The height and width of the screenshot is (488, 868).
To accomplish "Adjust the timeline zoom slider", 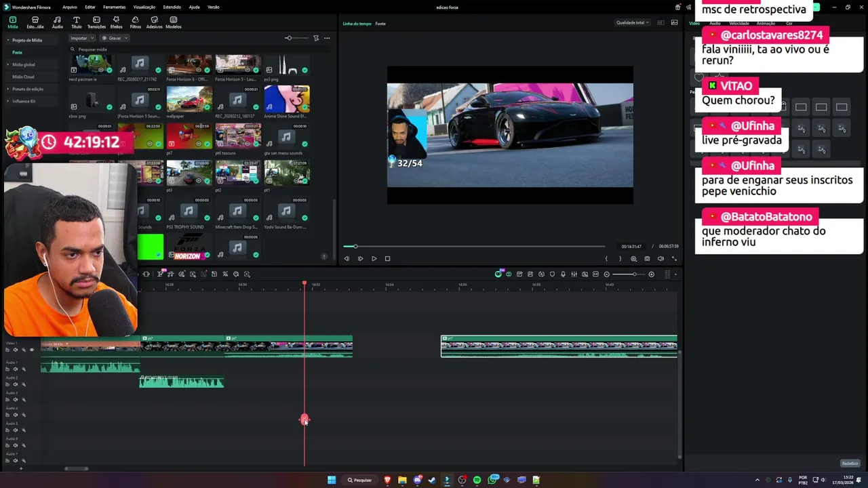I will click(x=629, y=274).
